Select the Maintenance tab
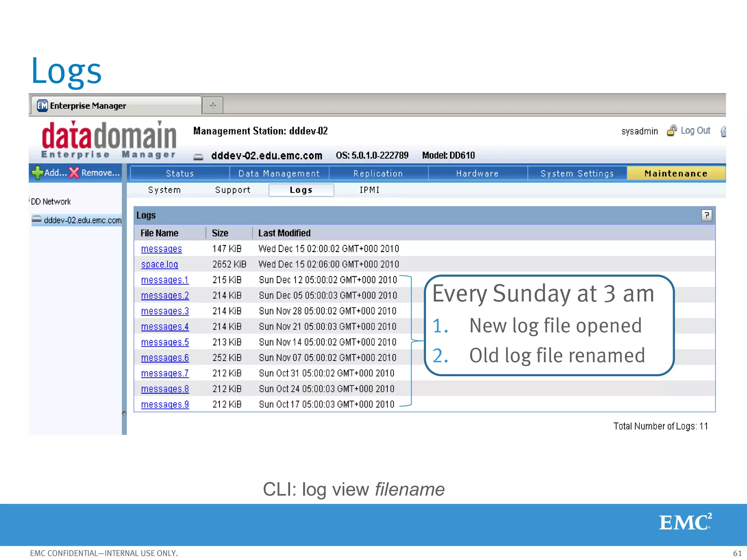The width and height of the screenshot is (747, 560). (676, 174)
